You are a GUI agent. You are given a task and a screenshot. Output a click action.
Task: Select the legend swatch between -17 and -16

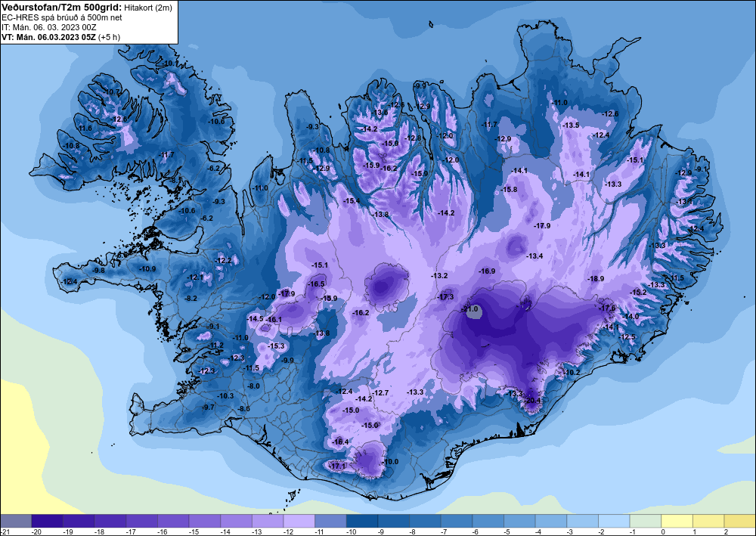pyautogui.click(x=142, y=521)
